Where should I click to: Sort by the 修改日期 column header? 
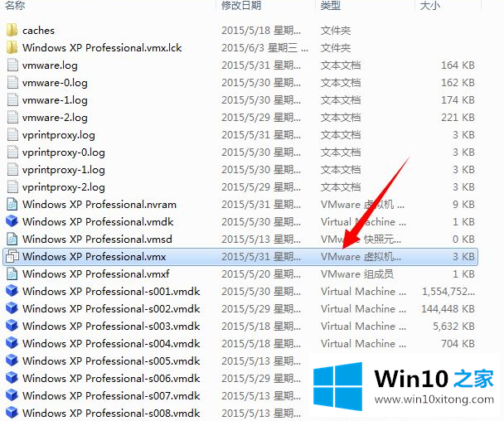241,6
